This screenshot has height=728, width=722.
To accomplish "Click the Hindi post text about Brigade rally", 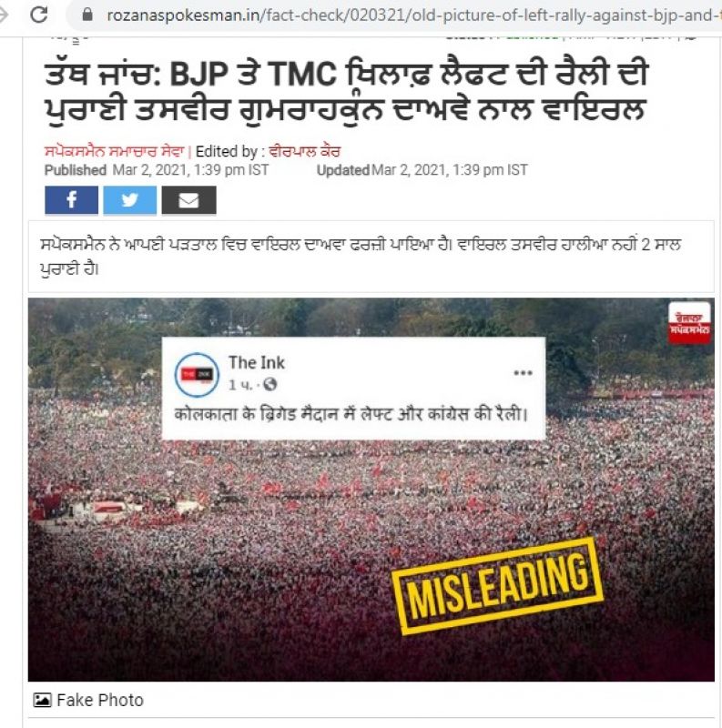I will point(351,414).
